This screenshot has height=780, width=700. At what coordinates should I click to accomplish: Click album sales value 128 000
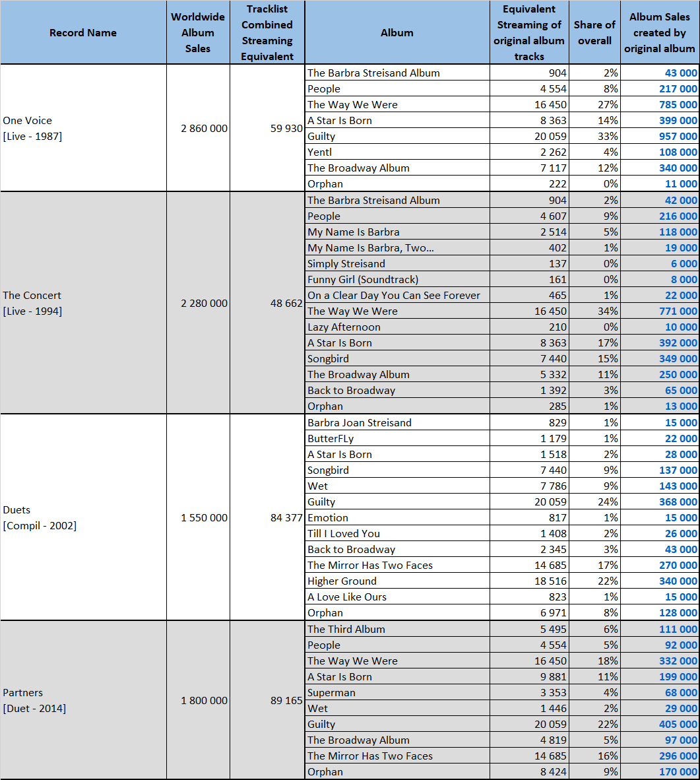[660, 613]
